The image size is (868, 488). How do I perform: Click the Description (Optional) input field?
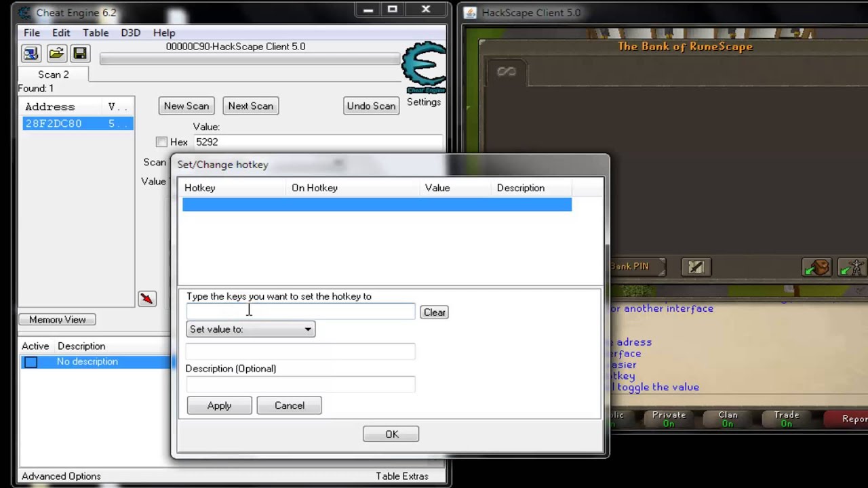click(x=300, y=384)
